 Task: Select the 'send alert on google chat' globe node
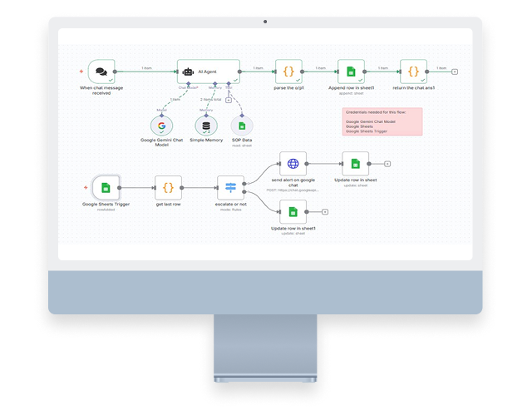pos(293,164)
